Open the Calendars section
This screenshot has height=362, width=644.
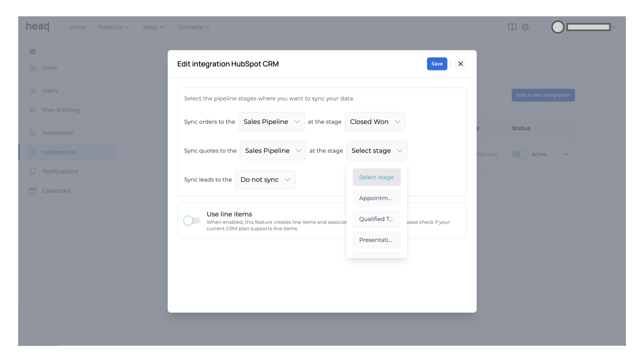[56, 190]
